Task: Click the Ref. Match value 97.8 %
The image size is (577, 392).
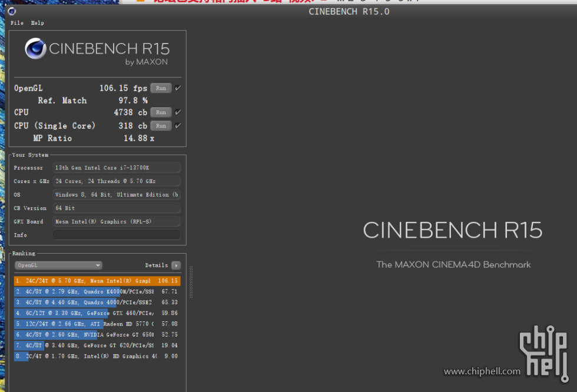Action: coord(133,101)
